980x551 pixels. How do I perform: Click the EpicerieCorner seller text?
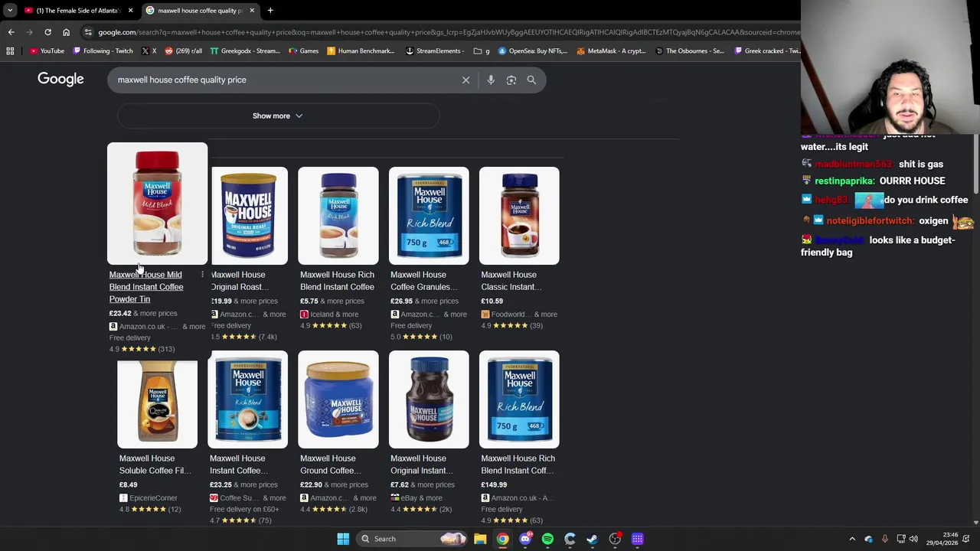[153, 498]
